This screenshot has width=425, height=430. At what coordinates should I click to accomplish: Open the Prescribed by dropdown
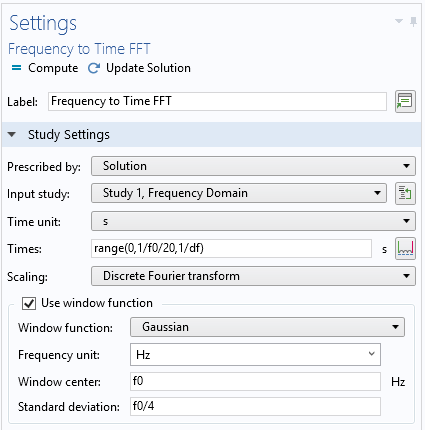click(253, 166)
